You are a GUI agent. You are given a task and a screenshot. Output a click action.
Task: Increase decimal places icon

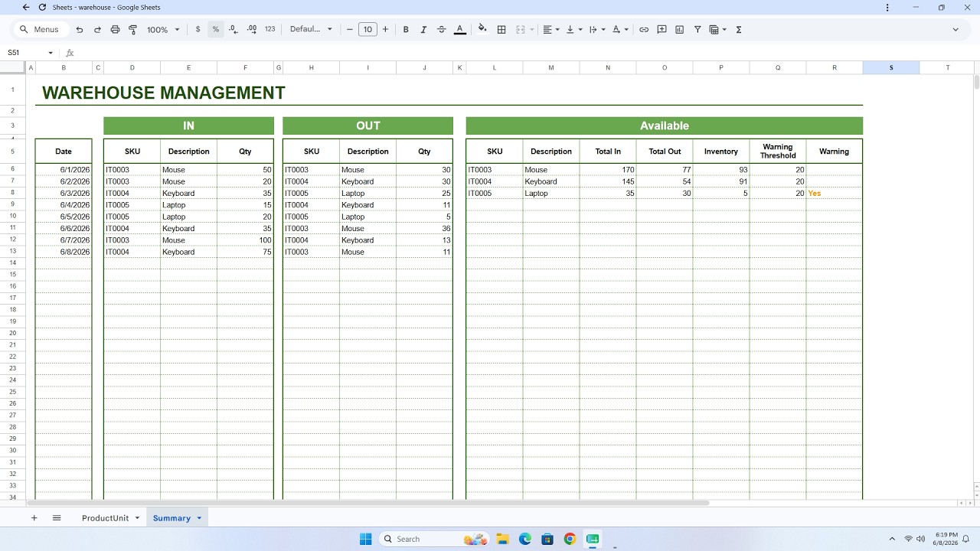click(x=252, y=29)
